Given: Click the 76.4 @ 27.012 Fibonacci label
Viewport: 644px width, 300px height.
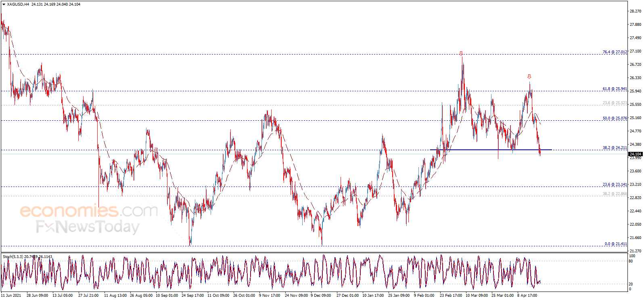Looking at the screenshot, I should click(x=615, y=52).
